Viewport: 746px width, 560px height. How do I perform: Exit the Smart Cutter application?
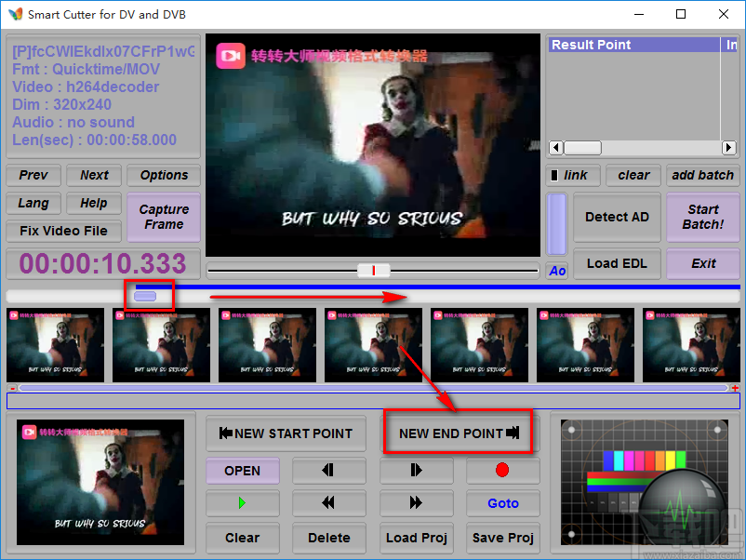coord(702,263)
